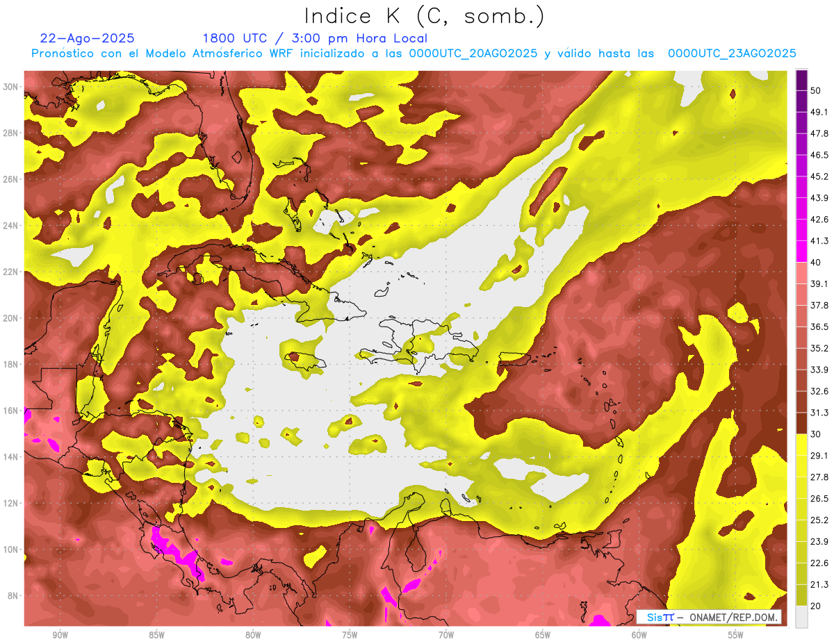Click the grey swatch below the 20 label
Screen dimensions: 834x644
(x=801, y=617)
